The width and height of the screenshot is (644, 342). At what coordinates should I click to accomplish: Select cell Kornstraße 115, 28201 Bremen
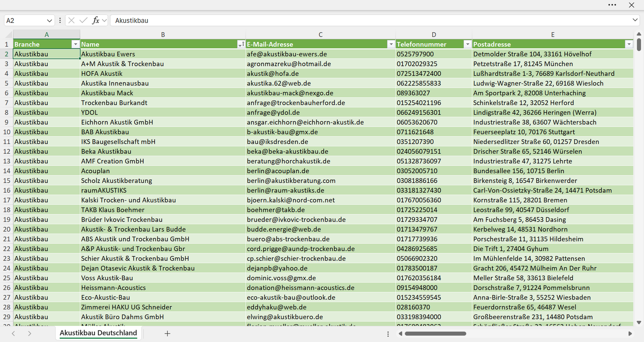(x=553, y=200)
